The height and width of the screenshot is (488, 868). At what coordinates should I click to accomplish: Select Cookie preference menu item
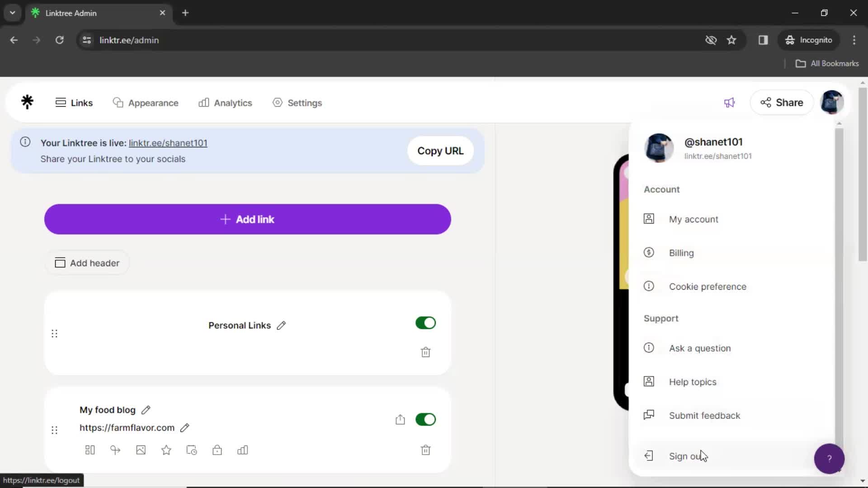pos(732,286)
